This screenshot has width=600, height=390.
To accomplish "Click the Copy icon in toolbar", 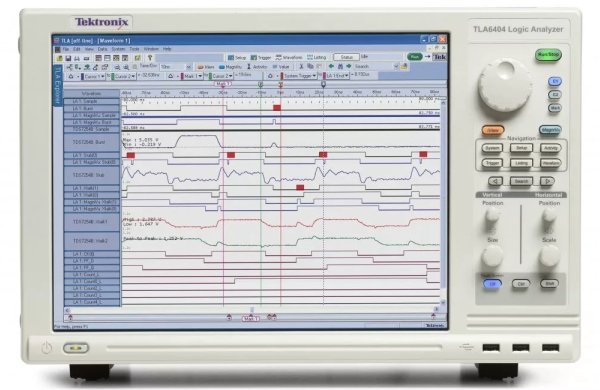I will click(x=310, y=67).
